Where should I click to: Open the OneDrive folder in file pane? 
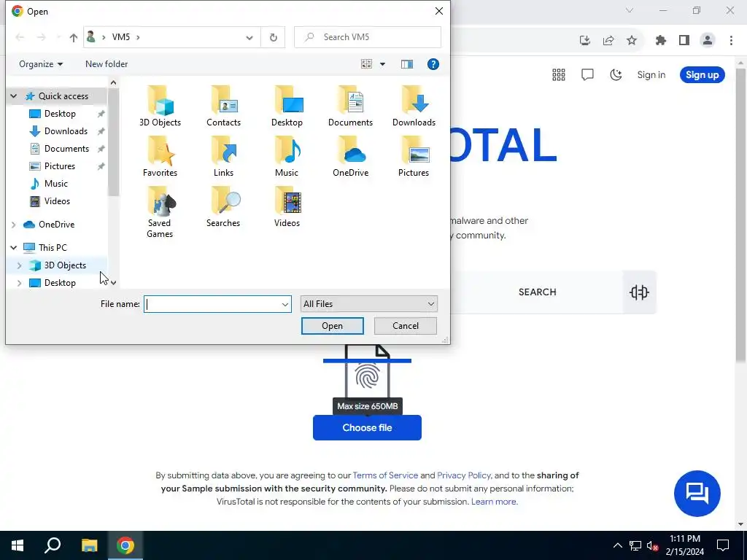coord(350,157)
